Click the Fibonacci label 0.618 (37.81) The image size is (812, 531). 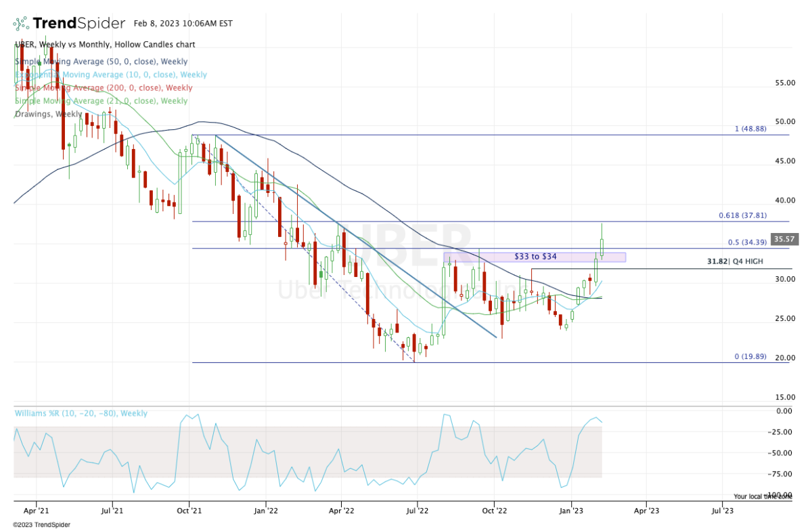click(x=742, y=215)
